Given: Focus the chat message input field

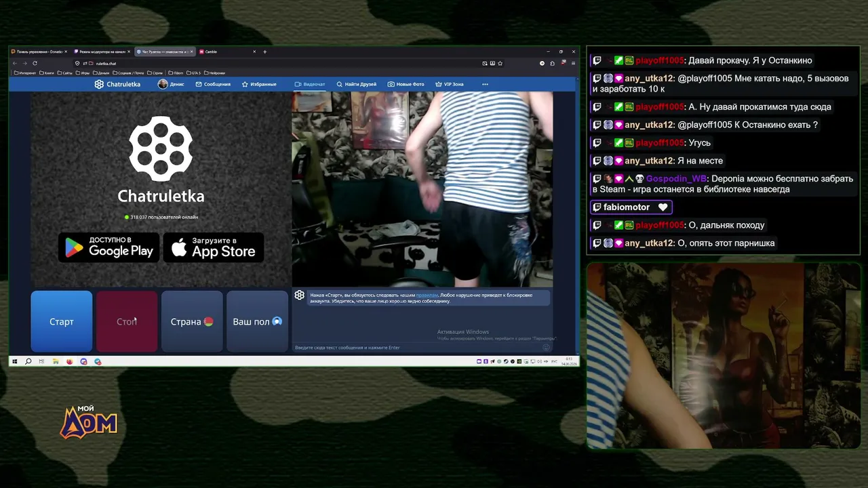Looking at the screenshot, I should click(417, 348).
